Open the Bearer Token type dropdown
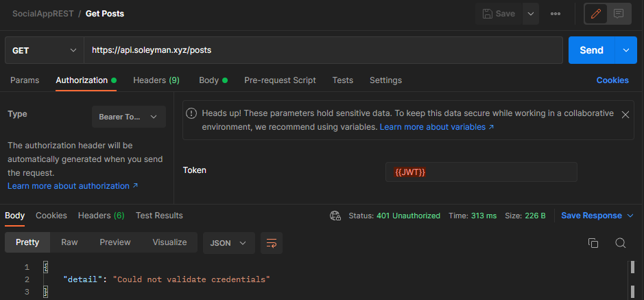The height and width of the screenshot is (300, 644). pos(129,117)
